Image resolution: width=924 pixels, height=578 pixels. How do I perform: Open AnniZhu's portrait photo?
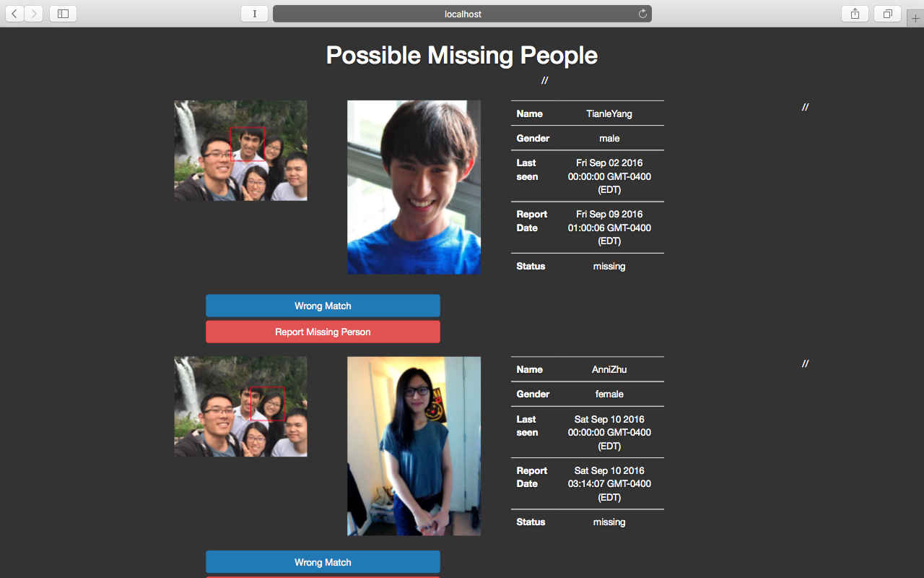(414, 446)
